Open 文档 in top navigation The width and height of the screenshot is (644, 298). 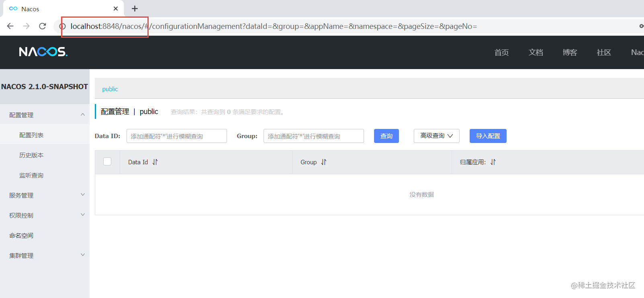536,53
